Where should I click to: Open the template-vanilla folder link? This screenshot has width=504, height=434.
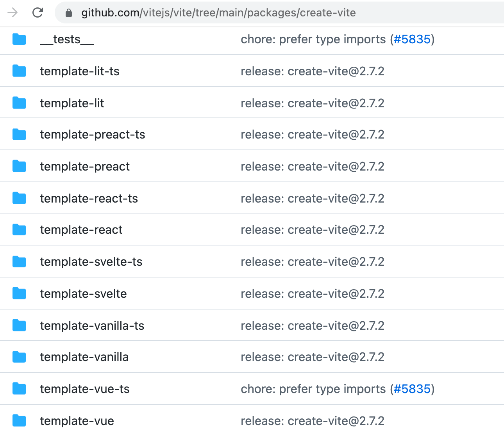click(x=84, y=357)
